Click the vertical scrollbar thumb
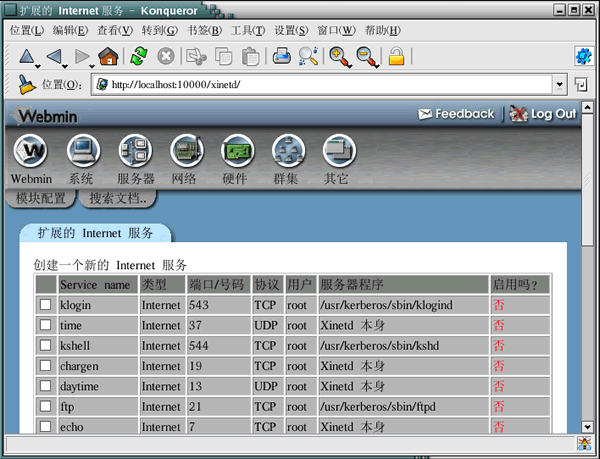The height and width of the screenshot is (459, 600). pos(587,180)
